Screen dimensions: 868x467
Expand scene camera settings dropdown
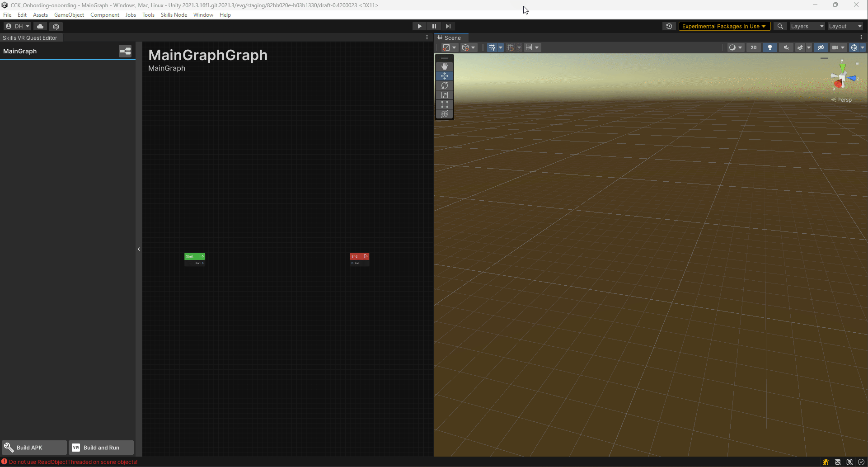[x=838, y=47]
